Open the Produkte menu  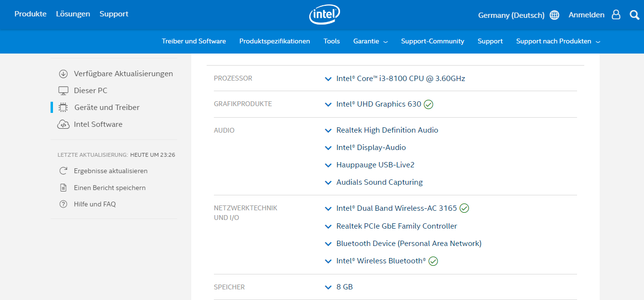(x=30, y=14)
